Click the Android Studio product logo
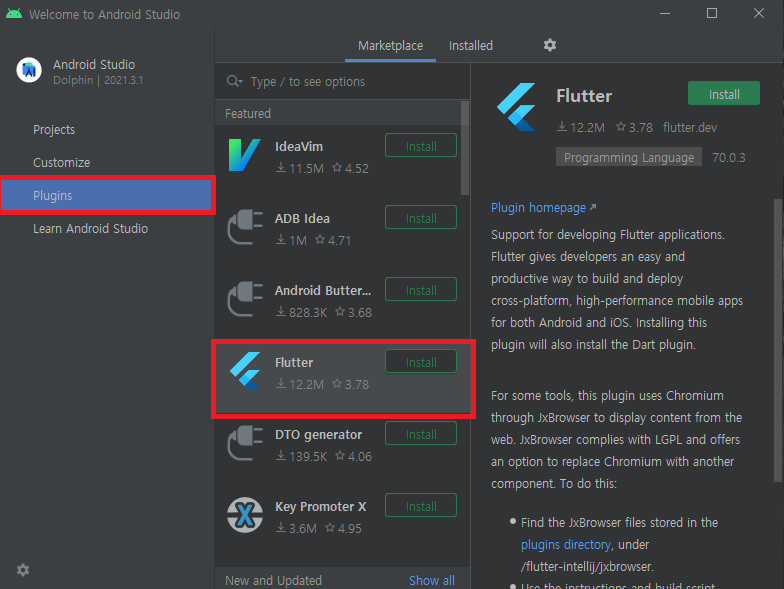Screen dimensions: 784x589 coord(29,70)
